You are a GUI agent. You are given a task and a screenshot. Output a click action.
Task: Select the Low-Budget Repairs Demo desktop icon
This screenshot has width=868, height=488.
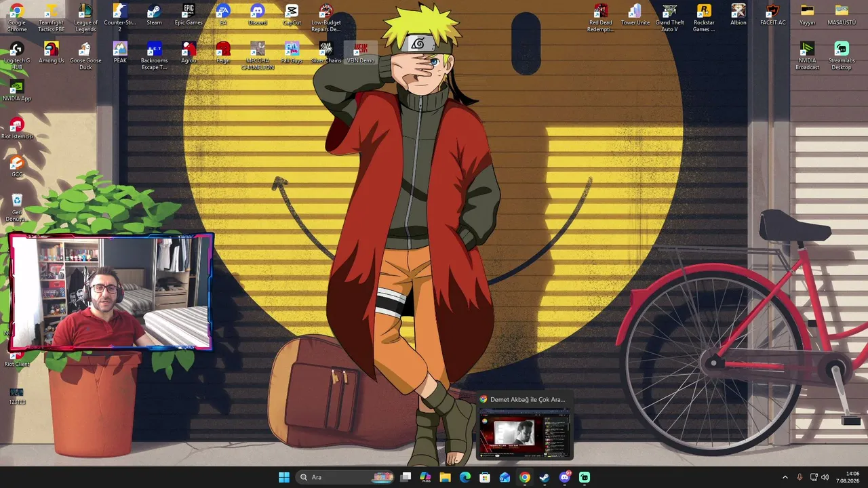326,18
